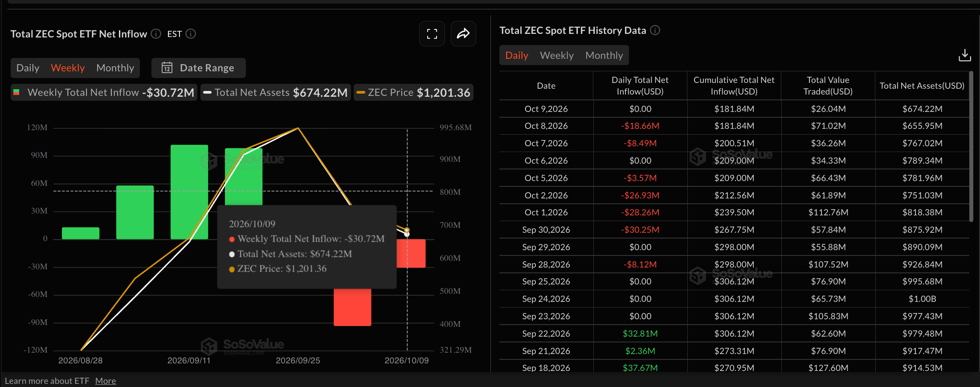Click the fullscreen chart icon
This screenshot has width=980, height=387.
pos(432,34)
